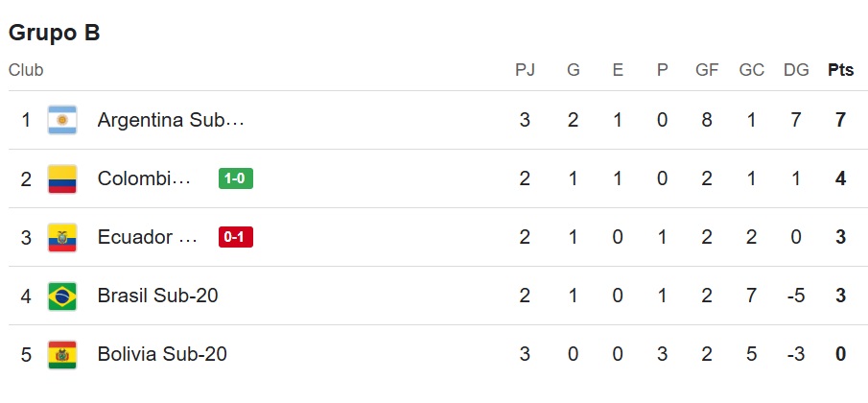Screen dimensions: 868x403
Task: Open the Colombia team link
Action: pyautogui.click(x=145, y=178)
